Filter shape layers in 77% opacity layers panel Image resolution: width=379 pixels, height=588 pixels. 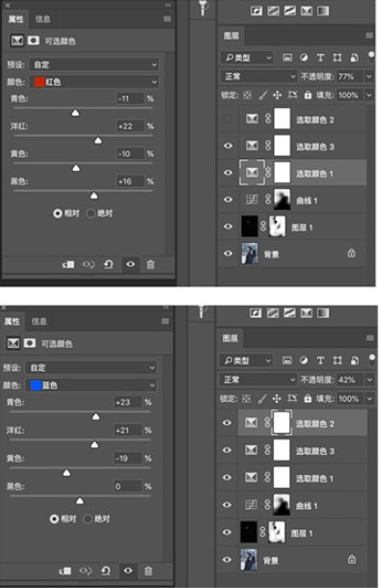coord(337,58)
